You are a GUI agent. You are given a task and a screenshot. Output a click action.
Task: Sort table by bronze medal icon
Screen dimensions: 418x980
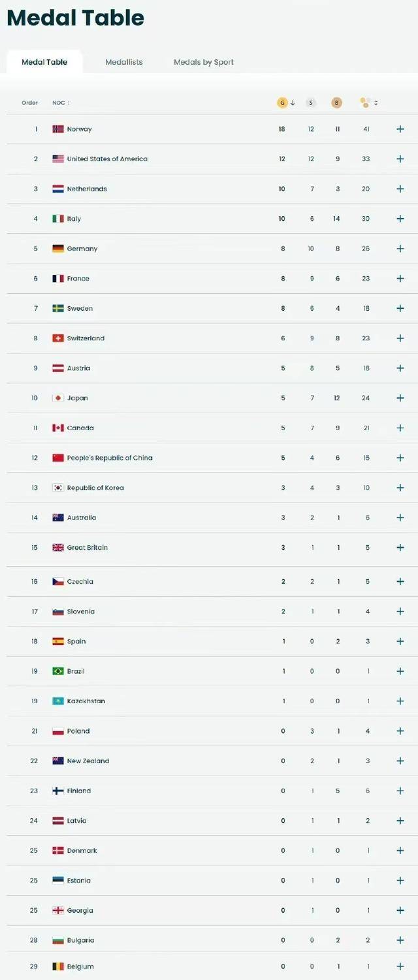click(x=337, y=103)
